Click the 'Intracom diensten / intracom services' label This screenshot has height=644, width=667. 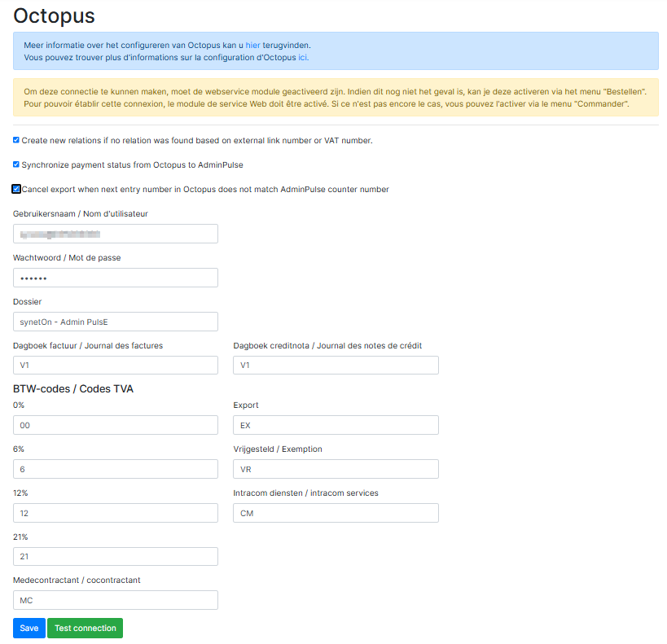point(306,493)
